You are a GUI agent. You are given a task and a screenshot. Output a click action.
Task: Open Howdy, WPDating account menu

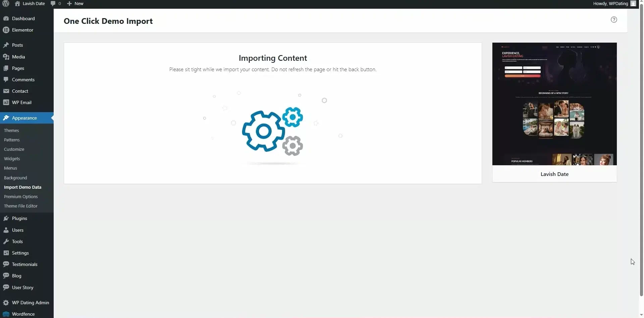tap(614, 4)
